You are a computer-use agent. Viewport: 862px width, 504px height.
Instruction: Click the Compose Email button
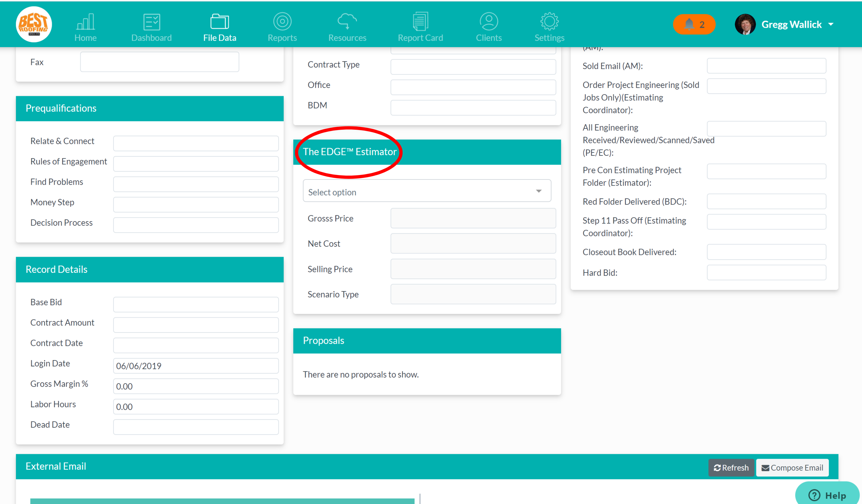pyautogui.click(x=792, y=467)
